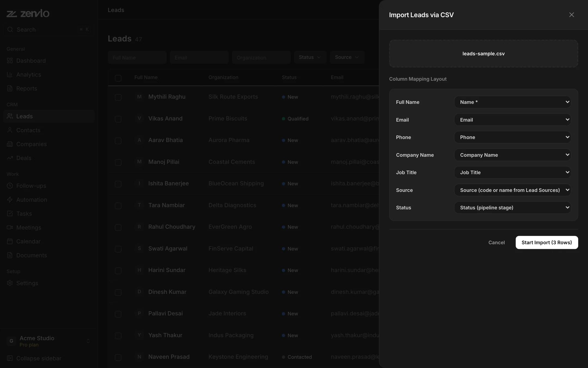Click the Automation lightning icon

click(x=10, y=200)
